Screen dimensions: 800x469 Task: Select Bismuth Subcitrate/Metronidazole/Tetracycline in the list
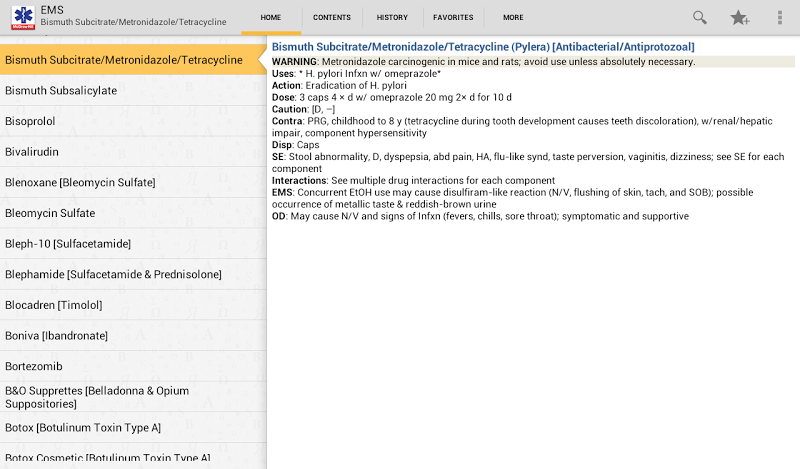coord(133,60)
